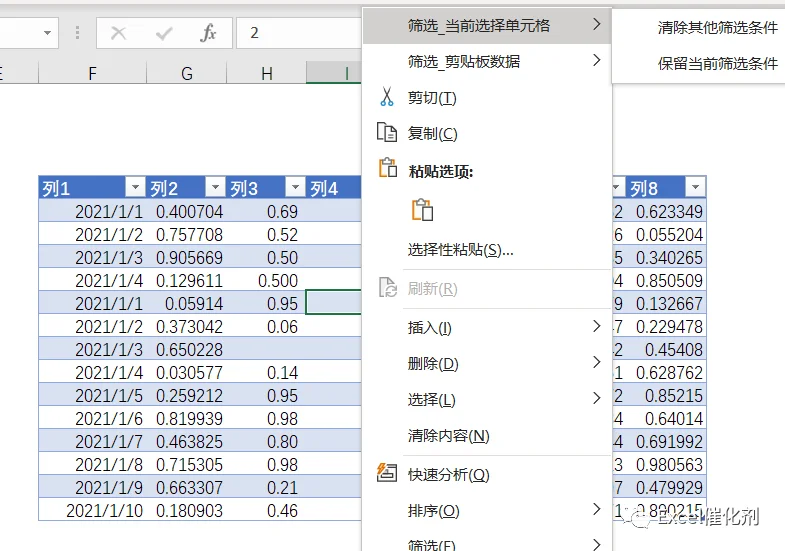Choose 快速分析(Q) menu item
The image size is (785, 551).
pyautogui.click(x=487, y=474)
